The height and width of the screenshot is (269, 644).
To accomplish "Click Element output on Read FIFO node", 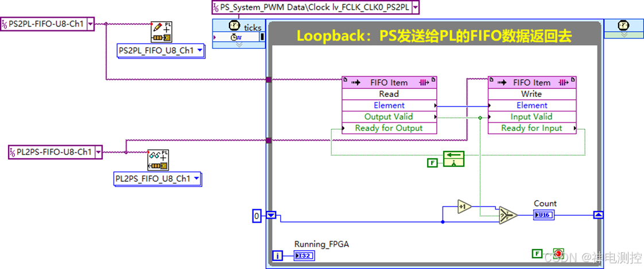I will tap(389, 105).
